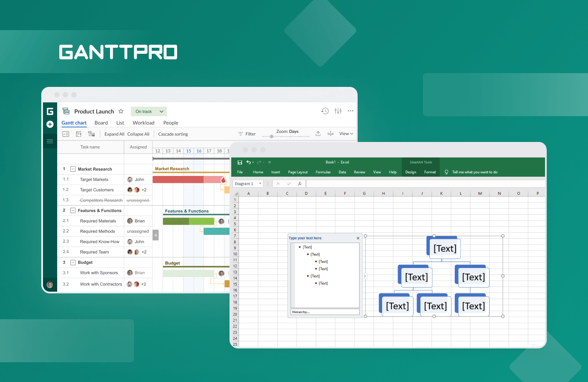Click the Redo arrow in Excel

point(259,162)
